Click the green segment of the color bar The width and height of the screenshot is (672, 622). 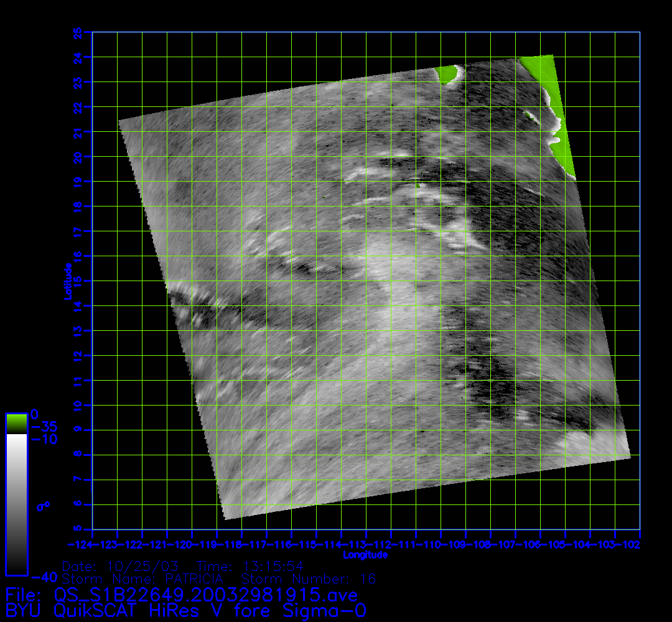coord(16,424)
